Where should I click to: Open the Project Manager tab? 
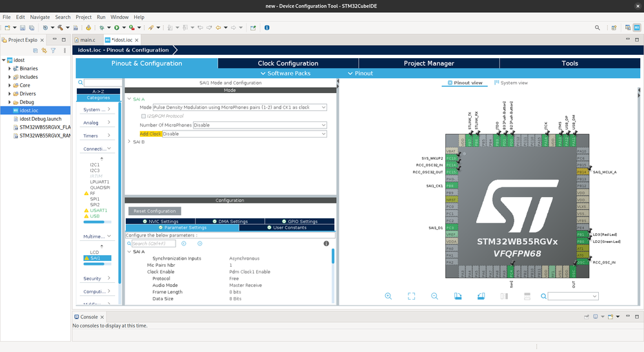pos(428,63)
